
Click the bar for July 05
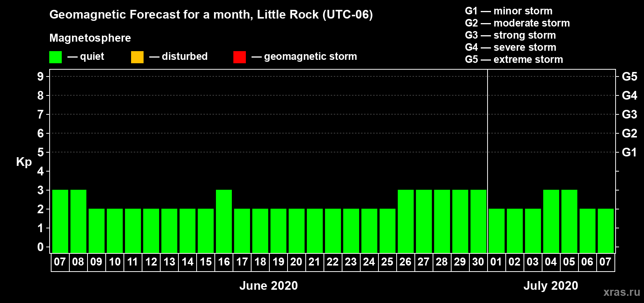569,221
